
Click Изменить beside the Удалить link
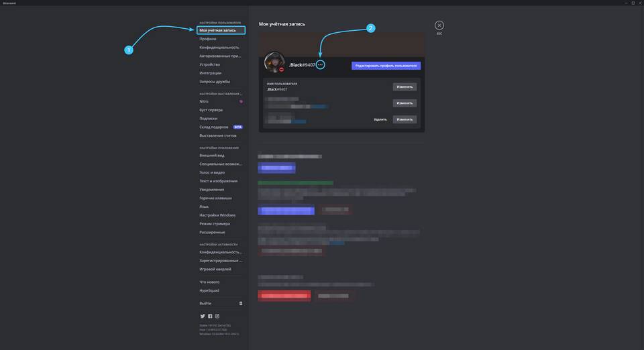(x=405, y=119)
